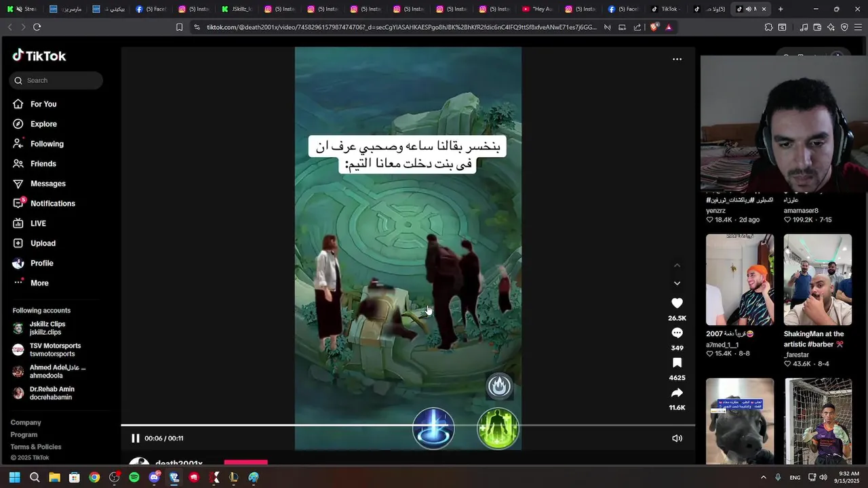Image resolution: width=868 pixels, height=488 pixels.
Task: Like the video with the heart icon
Action: click(x=677, y=303)
